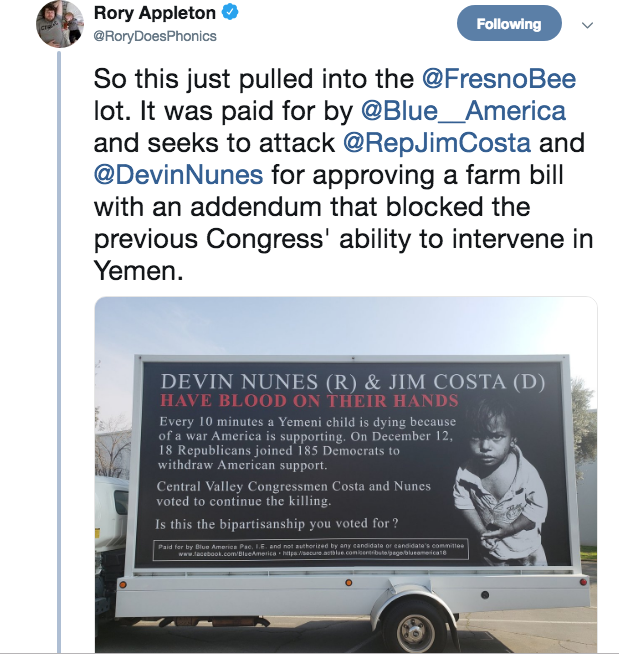Viewport: 619px width, 654px height.
Task: Click the @RoryDoesPhonics handle
Action: 155,37
